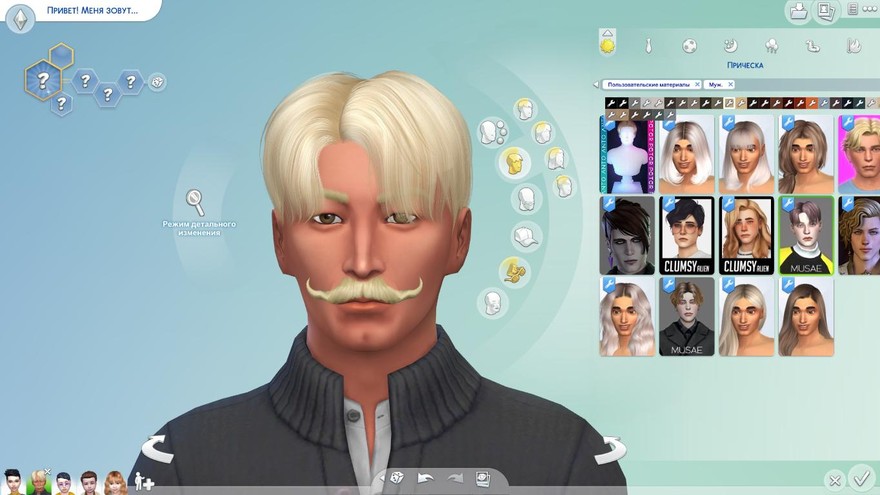Image resolution: width=880 pixels, height=495 pixels.
Task: Select the first household Sim portrait
Action: [x=13, y=483]
